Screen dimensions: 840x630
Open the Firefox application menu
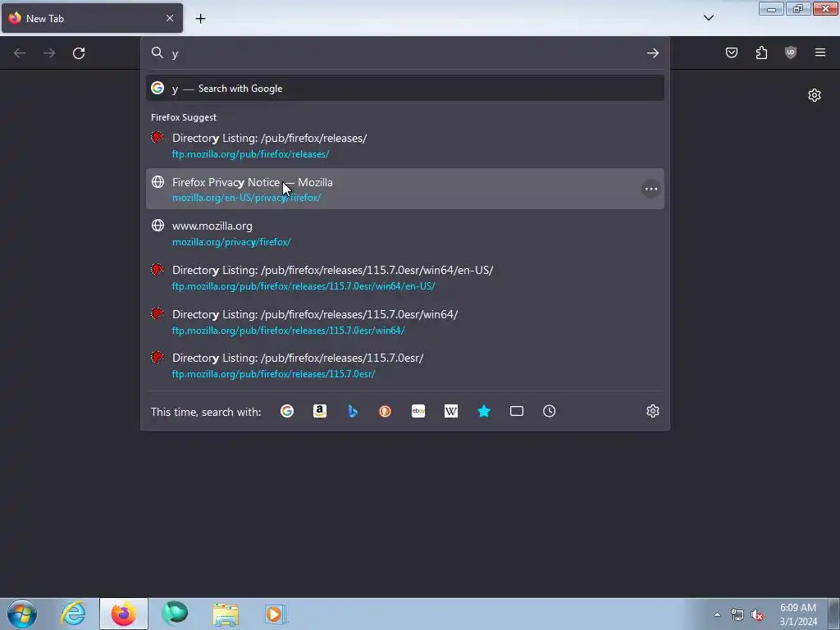tap(820, 52)
